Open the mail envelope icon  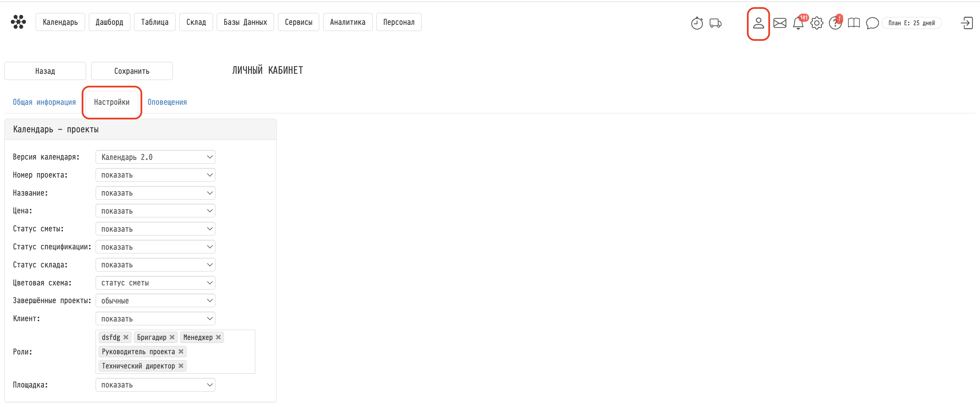point(780,23)
